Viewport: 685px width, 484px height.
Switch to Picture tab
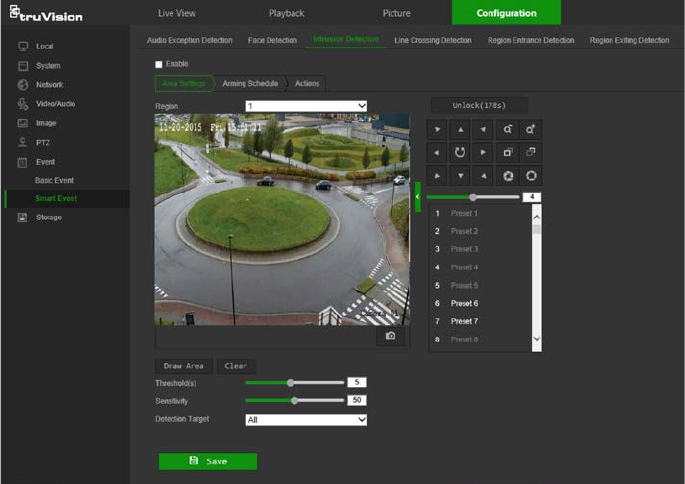396,14
